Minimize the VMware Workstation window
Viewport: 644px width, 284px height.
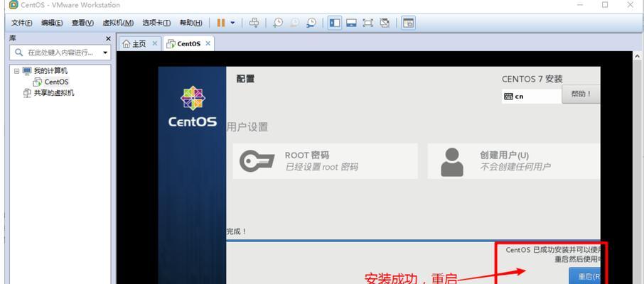point(580,5)
